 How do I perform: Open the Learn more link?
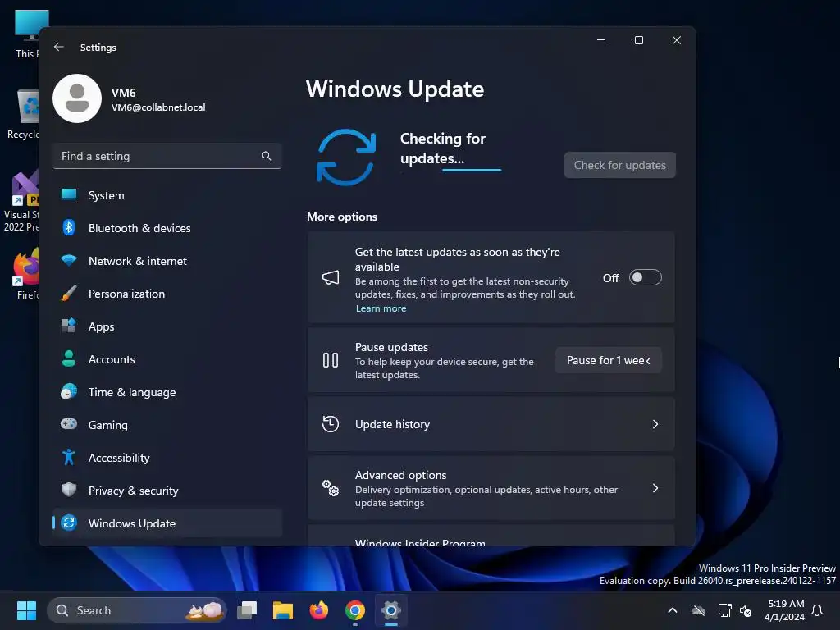381,308
